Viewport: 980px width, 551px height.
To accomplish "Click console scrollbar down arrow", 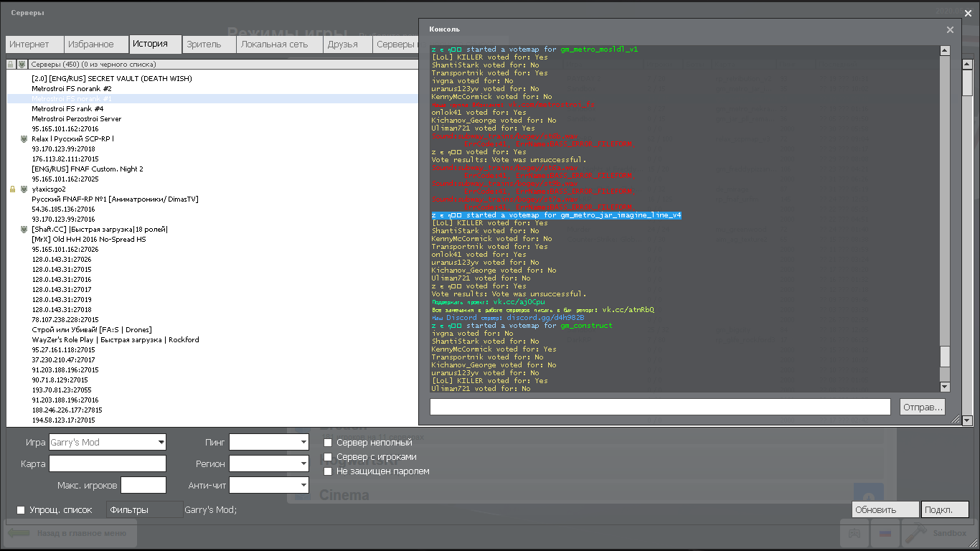I will click(945, 387).
